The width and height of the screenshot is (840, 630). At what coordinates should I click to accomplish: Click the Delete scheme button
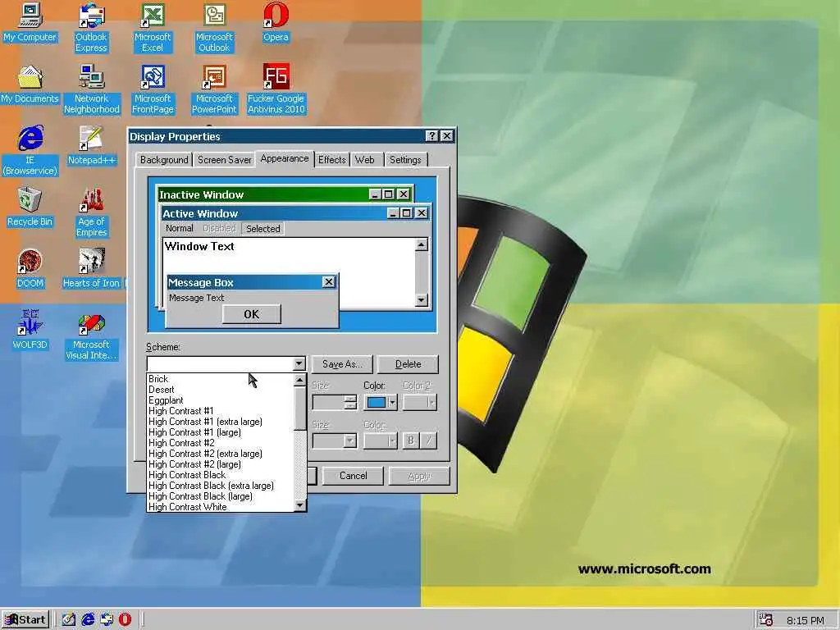point(409,364)
